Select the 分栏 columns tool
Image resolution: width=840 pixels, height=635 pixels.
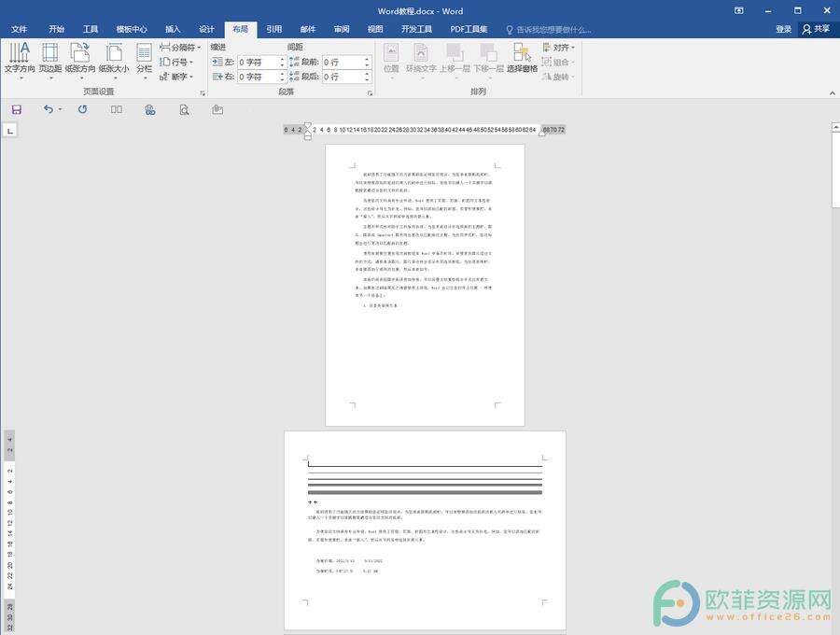(x=142, y=61)
